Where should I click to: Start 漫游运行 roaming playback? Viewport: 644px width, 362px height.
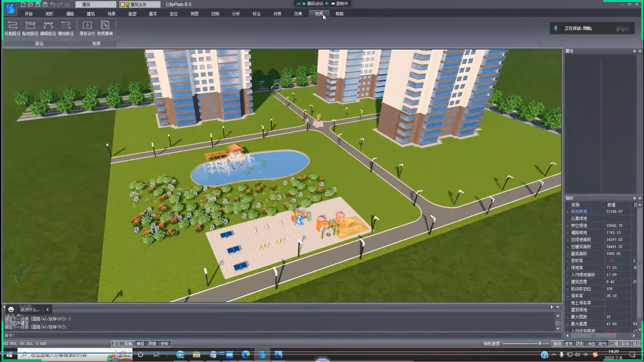tap(87, 29)
